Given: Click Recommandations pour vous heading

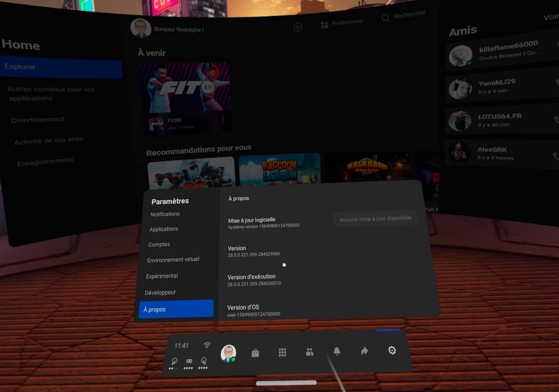Looking at the screenshot, I should pos(199,150).
